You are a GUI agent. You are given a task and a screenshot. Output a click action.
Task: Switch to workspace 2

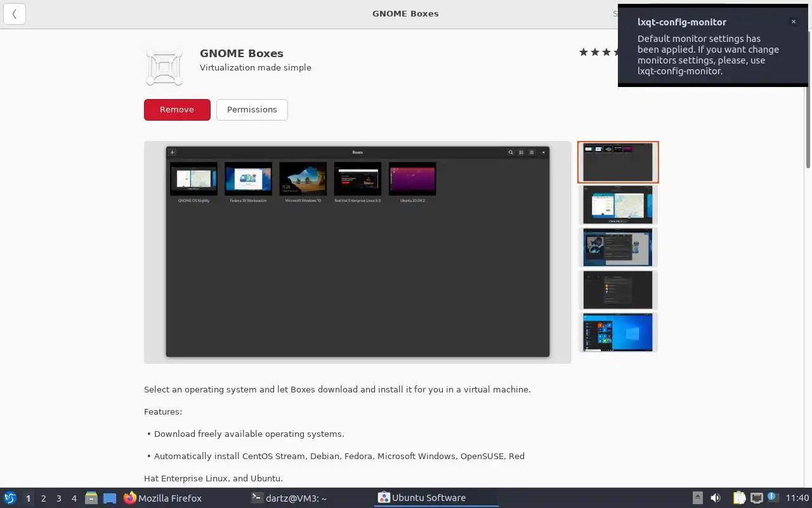coord(43,498)
